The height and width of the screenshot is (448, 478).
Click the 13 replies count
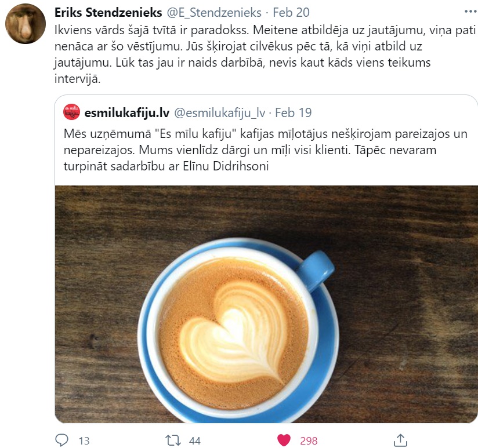(84, 440)
